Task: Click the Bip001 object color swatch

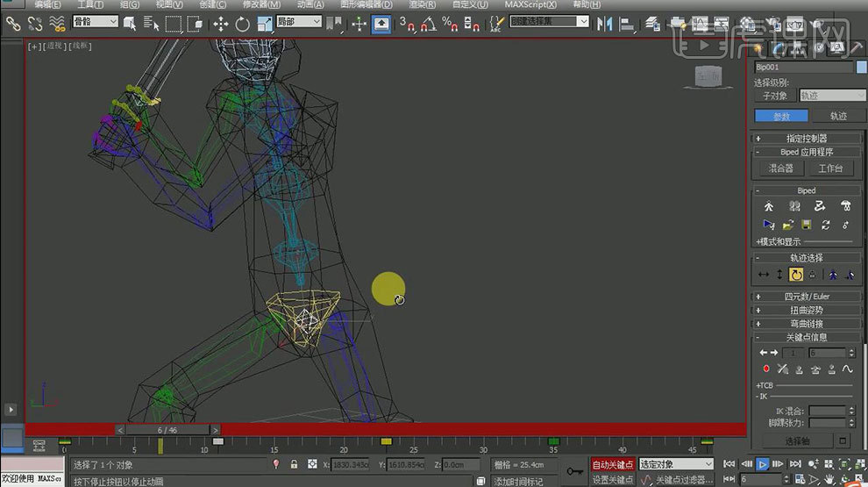Action: coord(861,67)
